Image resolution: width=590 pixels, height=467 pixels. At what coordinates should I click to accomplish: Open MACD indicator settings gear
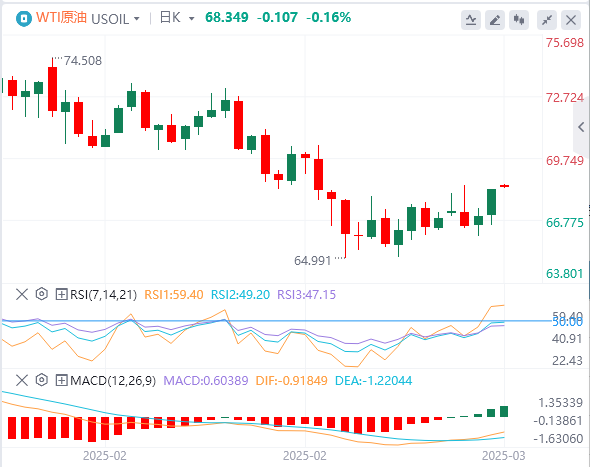point(42,380)
